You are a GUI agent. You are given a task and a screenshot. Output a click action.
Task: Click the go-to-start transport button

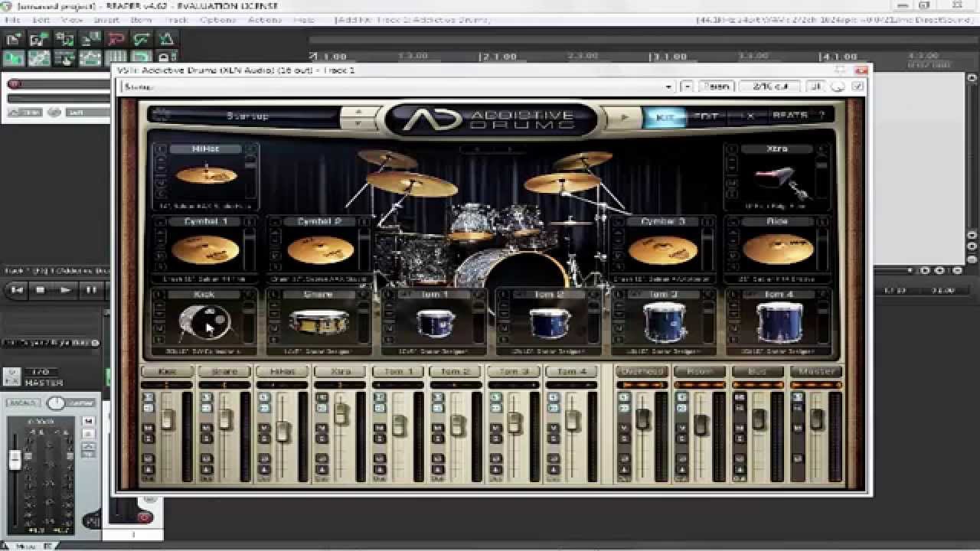pos(18,290)
